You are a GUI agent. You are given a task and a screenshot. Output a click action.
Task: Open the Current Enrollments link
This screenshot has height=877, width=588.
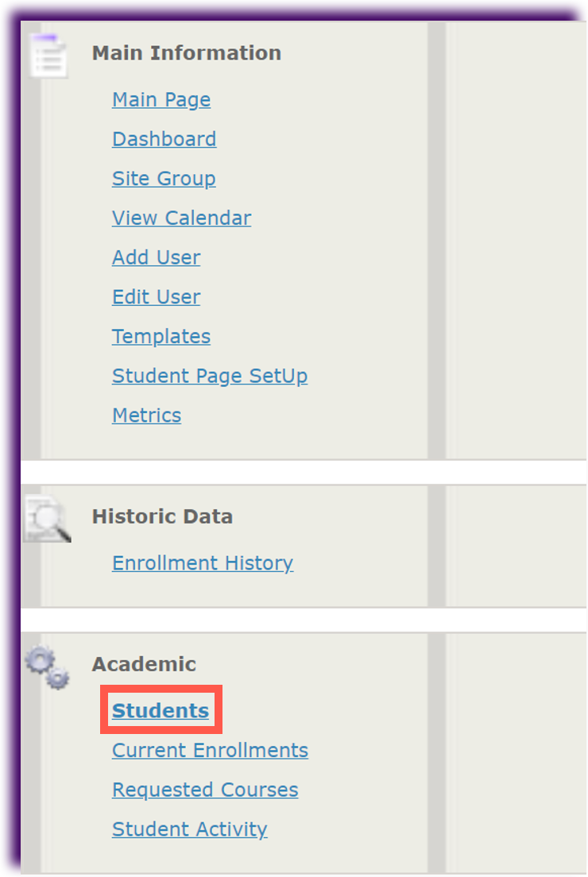tap(210, 751)
